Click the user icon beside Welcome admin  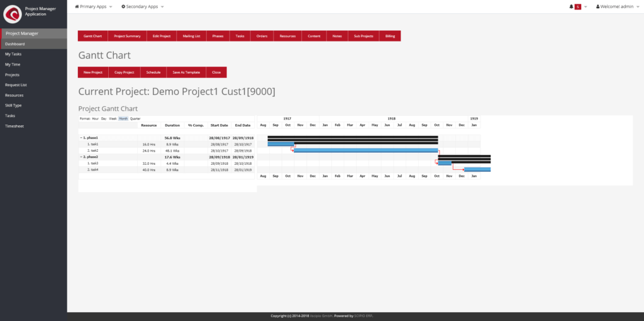click(x=598, y=6)
